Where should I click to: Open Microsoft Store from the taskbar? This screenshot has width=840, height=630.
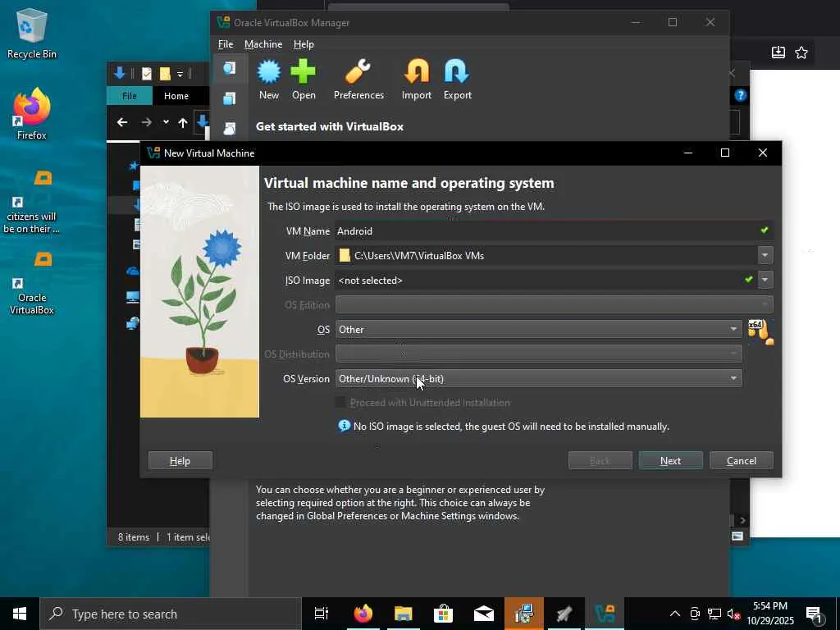click(443, 614)
